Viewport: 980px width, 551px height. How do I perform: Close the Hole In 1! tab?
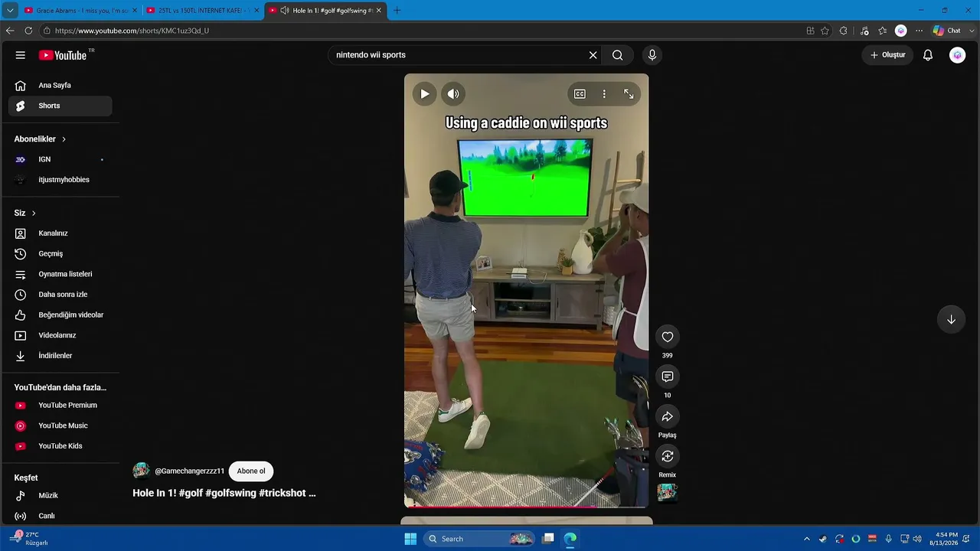[x=378, y=11]
